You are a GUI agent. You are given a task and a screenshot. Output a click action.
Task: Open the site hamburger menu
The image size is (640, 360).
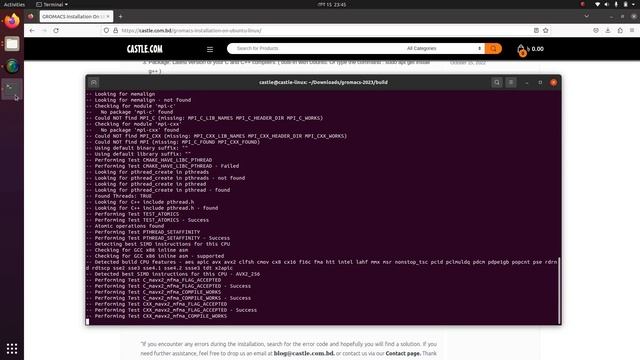click(210, 49)
